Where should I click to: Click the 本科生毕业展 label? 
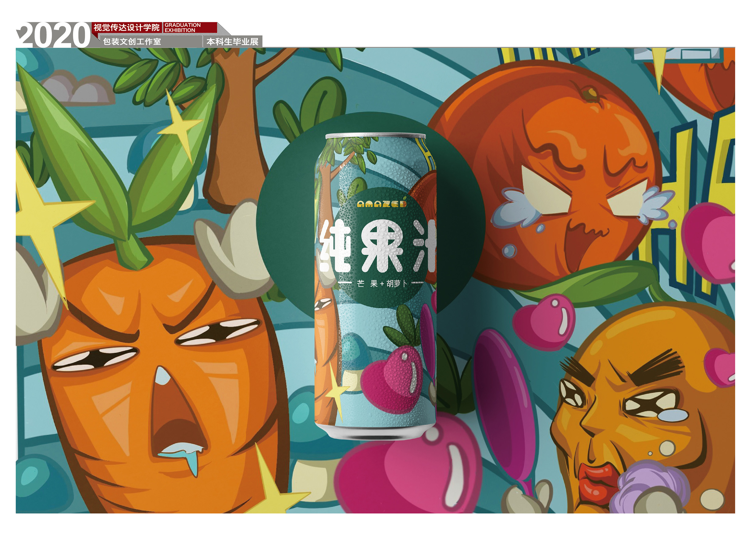pos(233,42)
